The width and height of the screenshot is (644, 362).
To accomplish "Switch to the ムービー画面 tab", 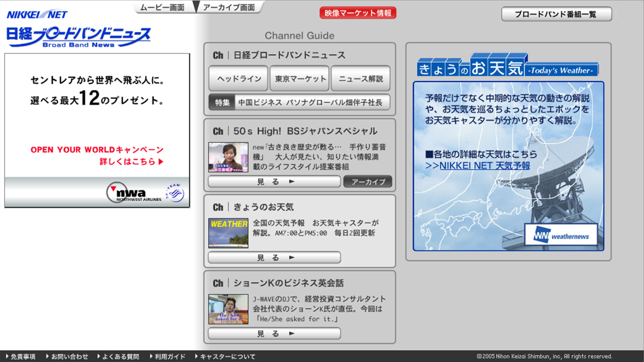I will [163, 7].
